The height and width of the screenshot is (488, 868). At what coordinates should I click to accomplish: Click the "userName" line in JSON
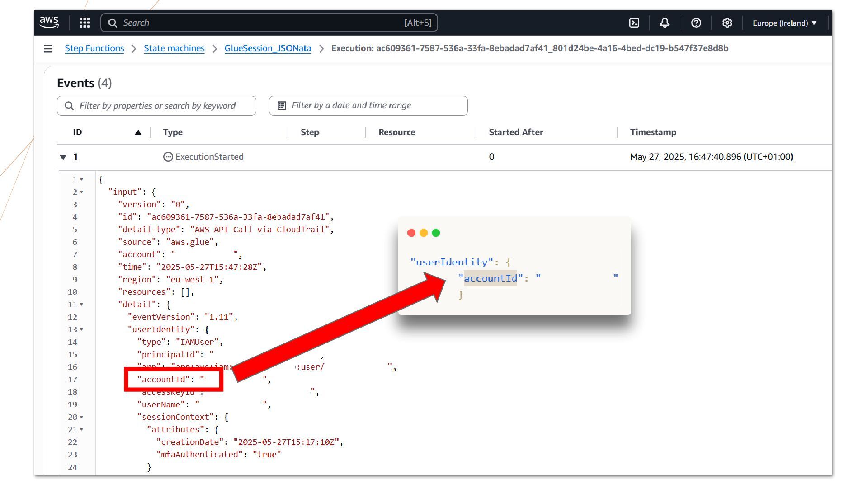pyautogui.click(x=204, y=405)
